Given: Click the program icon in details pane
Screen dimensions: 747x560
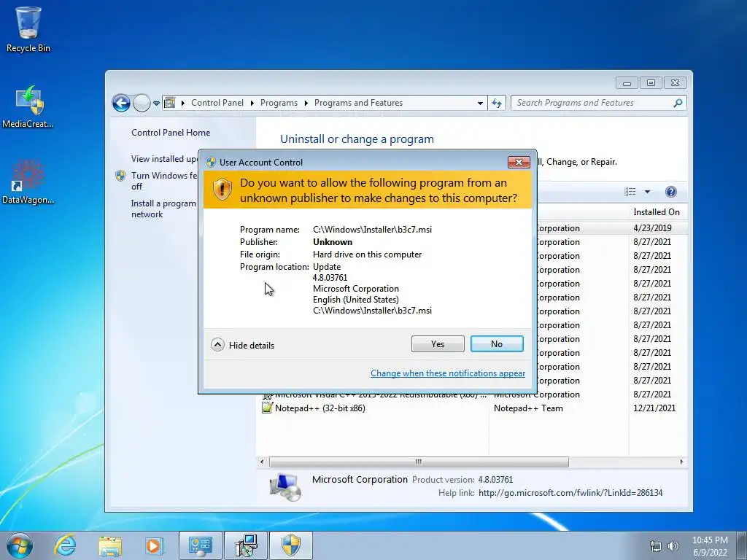Looking at the screenshot, I should click(x=285, y=486).
